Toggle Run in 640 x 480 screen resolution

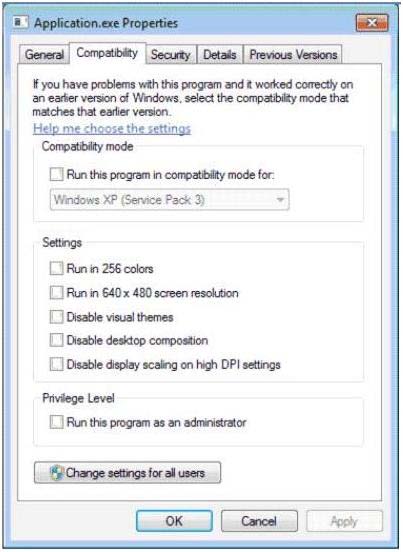[57, 293]
